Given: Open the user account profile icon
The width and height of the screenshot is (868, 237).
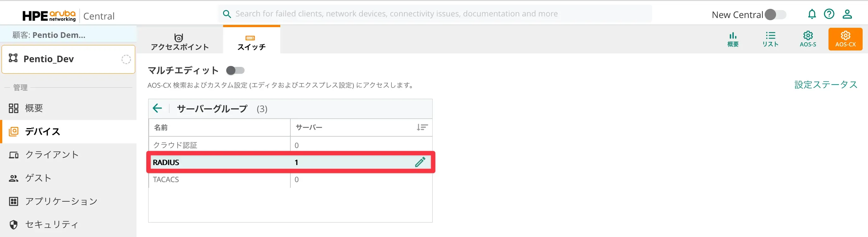Looking at the screenshot, I should 847,14.
